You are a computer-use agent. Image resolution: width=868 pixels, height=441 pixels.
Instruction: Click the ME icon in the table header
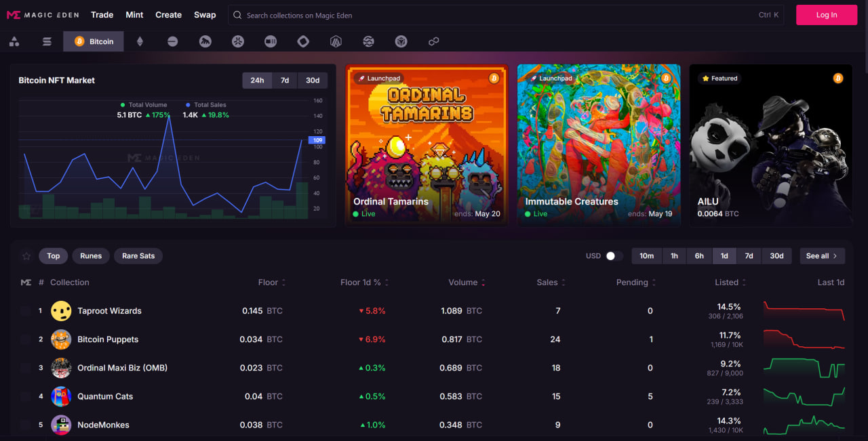click(26, 282)
